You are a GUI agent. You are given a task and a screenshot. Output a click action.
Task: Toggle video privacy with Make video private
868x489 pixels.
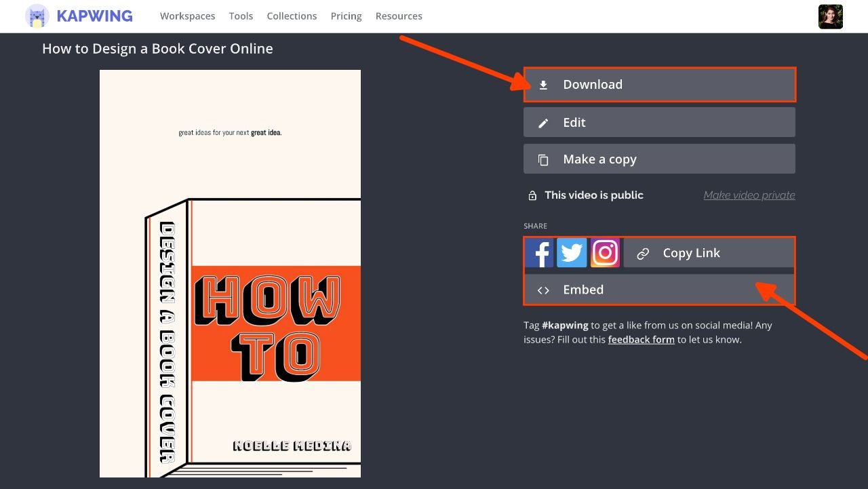click(749, 195)
